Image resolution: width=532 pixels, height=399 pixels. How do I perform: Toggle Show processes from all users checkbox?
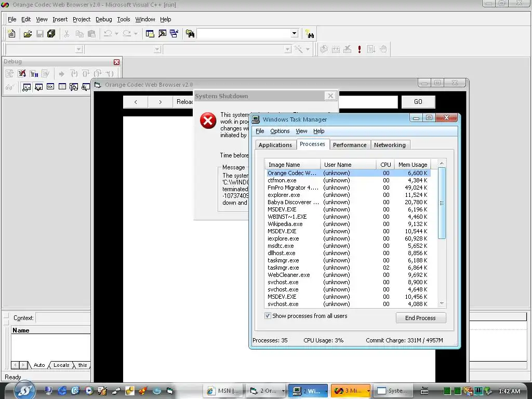point(268,316)
